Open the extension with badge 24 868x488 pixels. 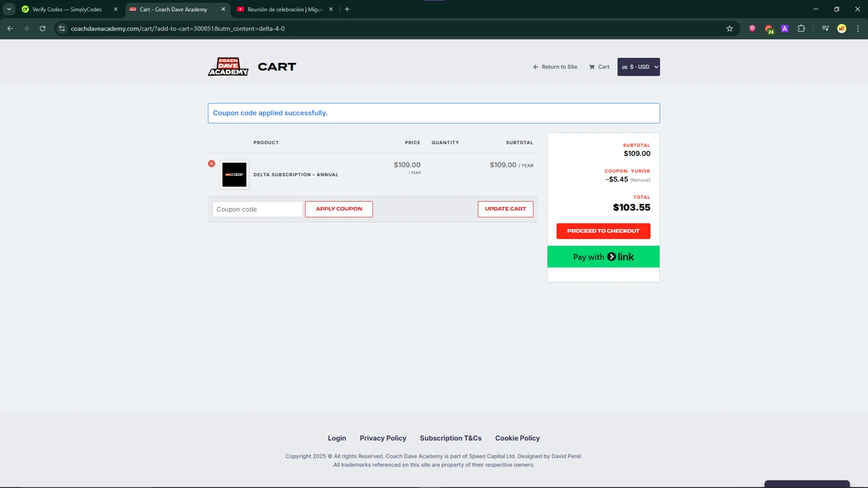coord(768,29)
